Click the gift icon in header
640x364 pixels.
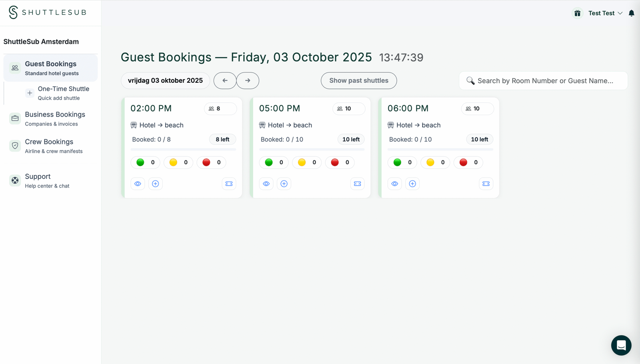[x=577, y=13]
